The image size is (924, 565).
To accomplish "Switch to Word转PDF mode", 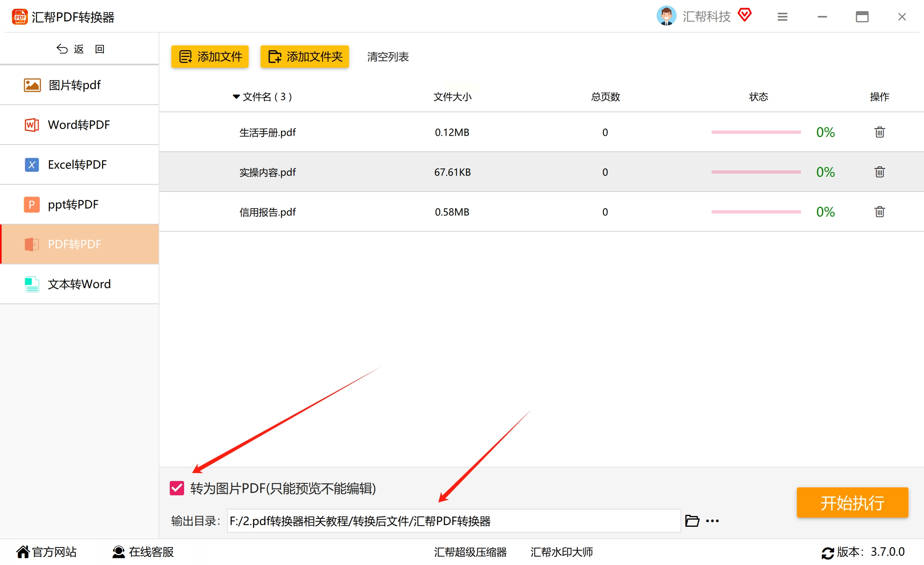I will (x=80, y=125).
